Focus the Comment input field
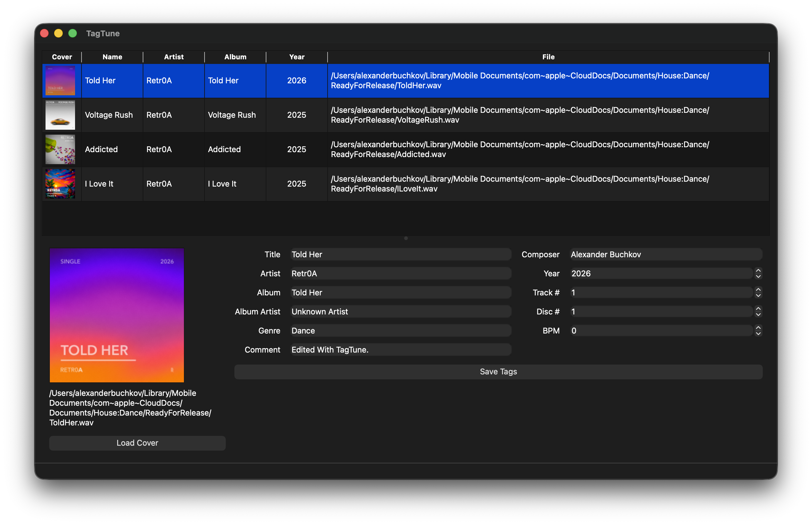Viewport: 812px width, 525px height. coord(401,350)
